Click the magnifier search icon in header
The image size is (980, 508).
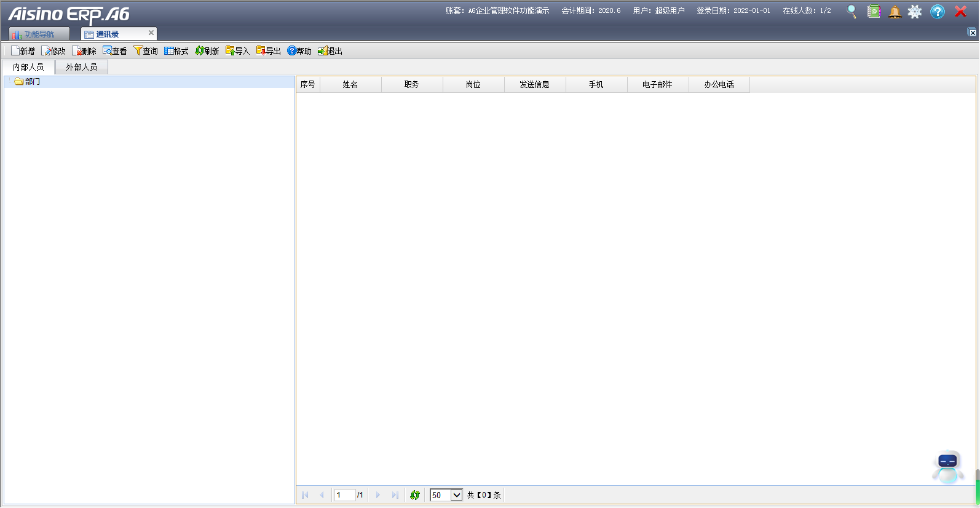click(852, 12)
